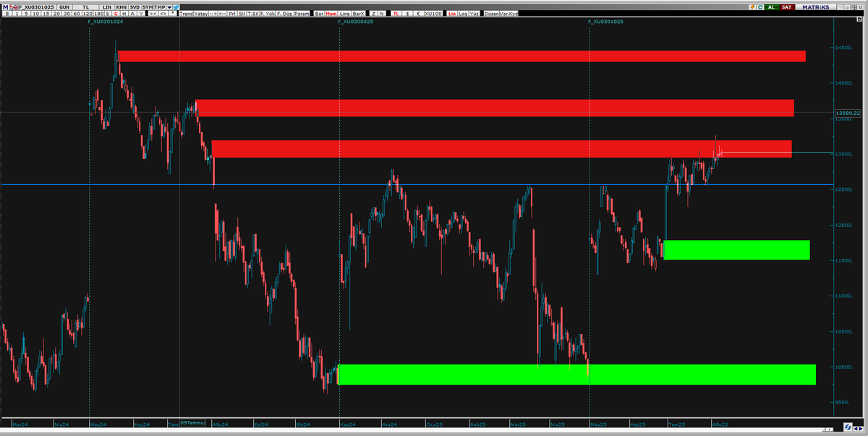Toggle red TL currency in second row

(x=396, y=14)
